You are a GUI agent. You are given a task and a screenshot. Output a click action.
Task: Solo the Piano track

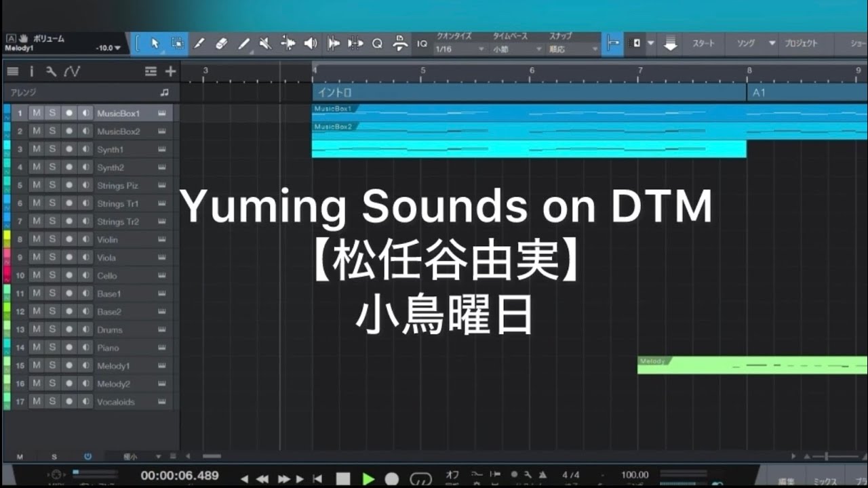[52, 348]
